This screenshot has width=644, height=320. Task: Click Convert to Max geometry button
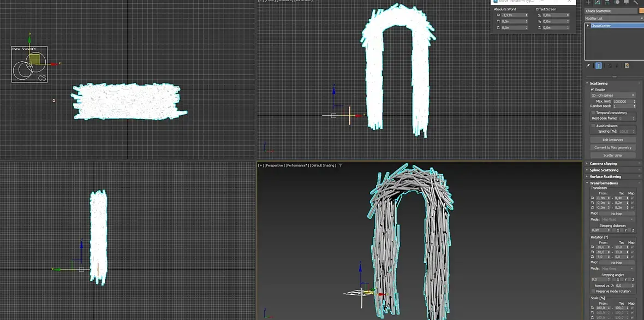[613, 147]
